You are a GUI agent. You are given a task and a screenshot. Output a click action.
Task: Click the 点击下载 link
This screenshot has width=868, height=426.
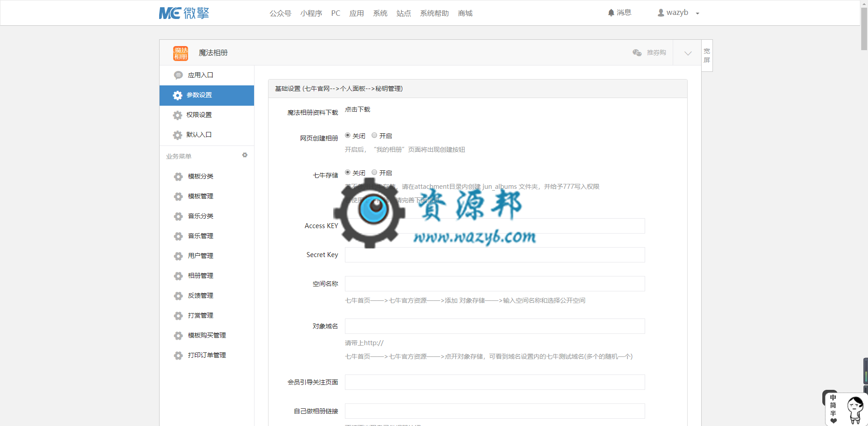pos(358,109)
